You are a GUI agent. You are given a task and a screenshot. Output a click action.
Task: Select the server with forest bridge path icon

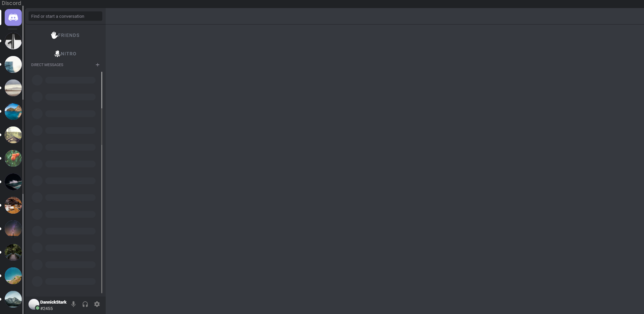click(x=13, y=252)
